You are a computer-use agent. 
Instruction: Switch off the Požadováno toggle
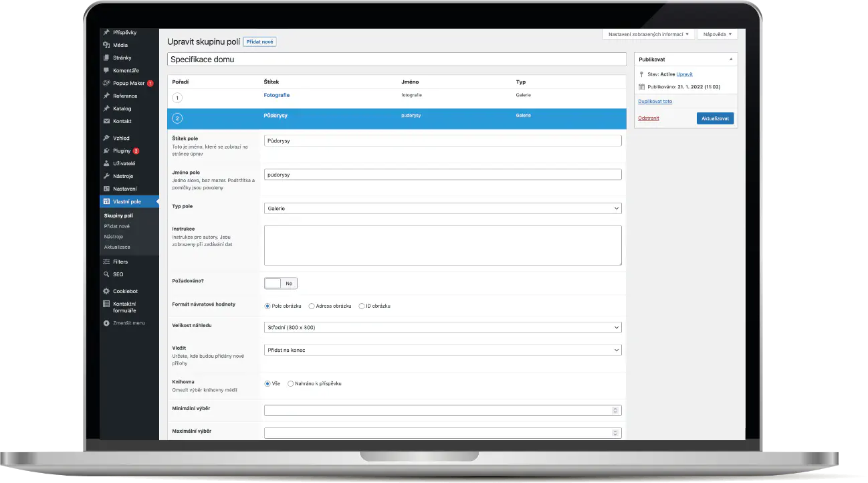point(280,283)
